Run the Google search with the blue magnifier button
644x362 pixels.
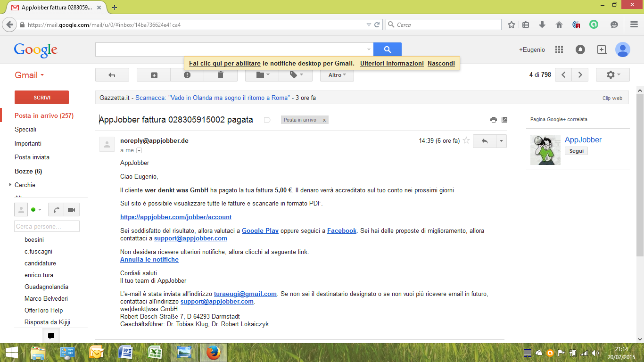click(388, 49)
